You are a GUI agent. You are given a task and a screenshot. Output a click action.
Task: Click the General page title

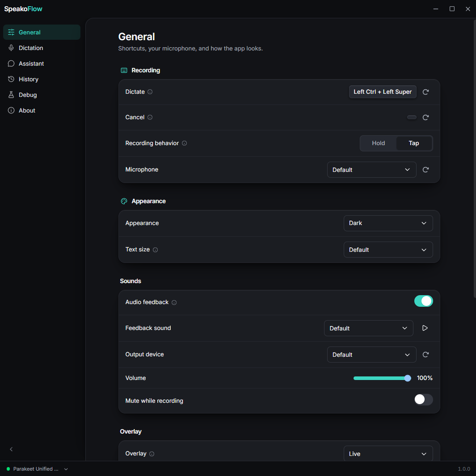point(136,37)
